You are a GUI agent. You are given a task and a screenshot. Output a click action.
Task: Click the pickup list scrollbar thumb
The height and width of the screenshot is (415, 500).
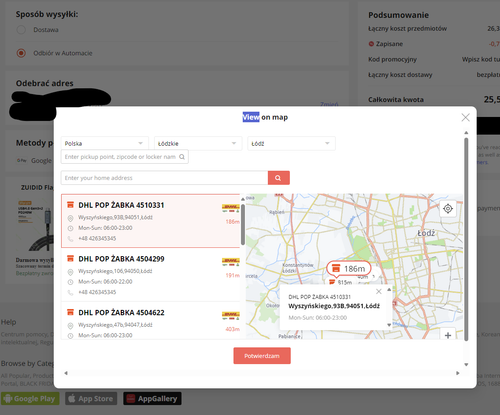coord(243,225)
